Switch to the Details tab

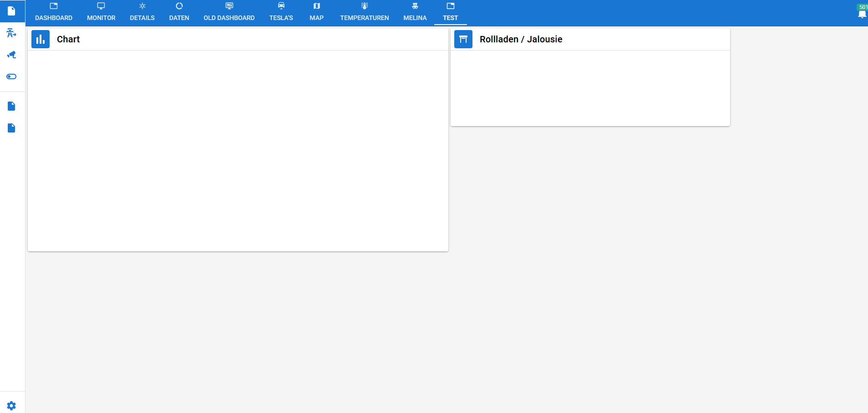tap(142, 13)
